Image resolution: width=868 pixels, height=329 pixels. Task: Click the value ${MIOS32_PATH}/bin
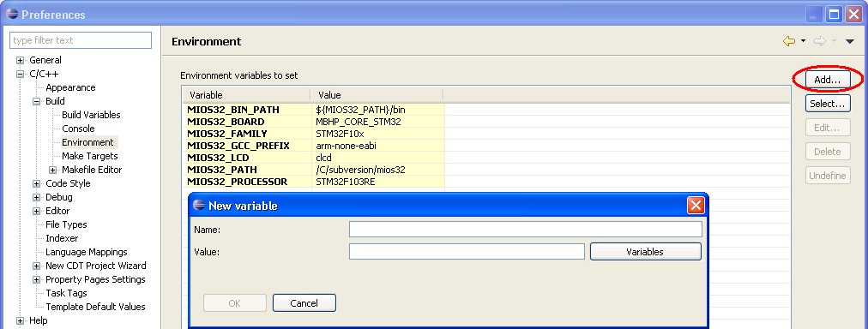(x=361, y=110)
